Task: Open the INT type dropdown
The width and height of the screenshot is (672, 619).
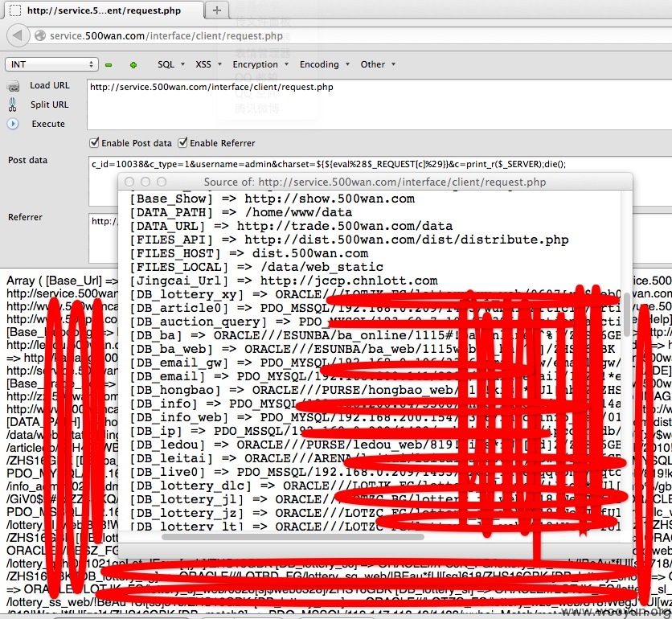Action: pos(52,64)
